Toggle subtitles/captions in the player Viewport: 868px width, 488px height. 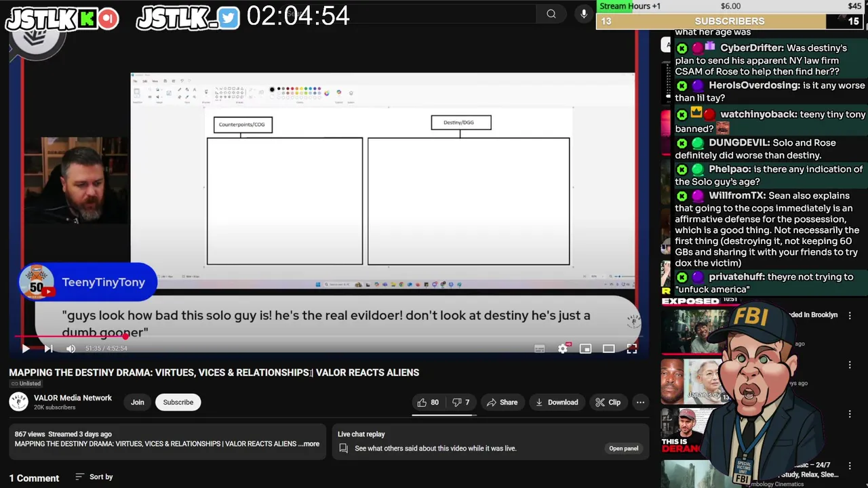tap(540, 348)
